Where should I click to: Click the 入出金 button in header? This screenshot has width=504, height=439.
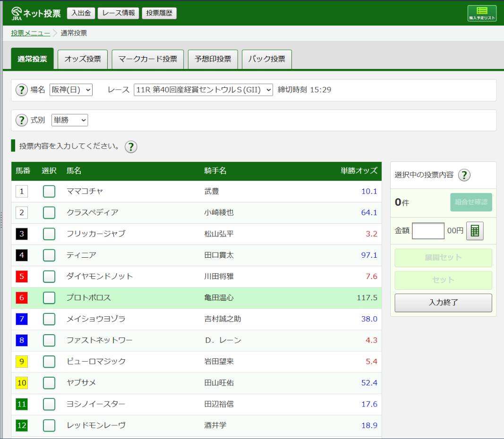(81, 13)
